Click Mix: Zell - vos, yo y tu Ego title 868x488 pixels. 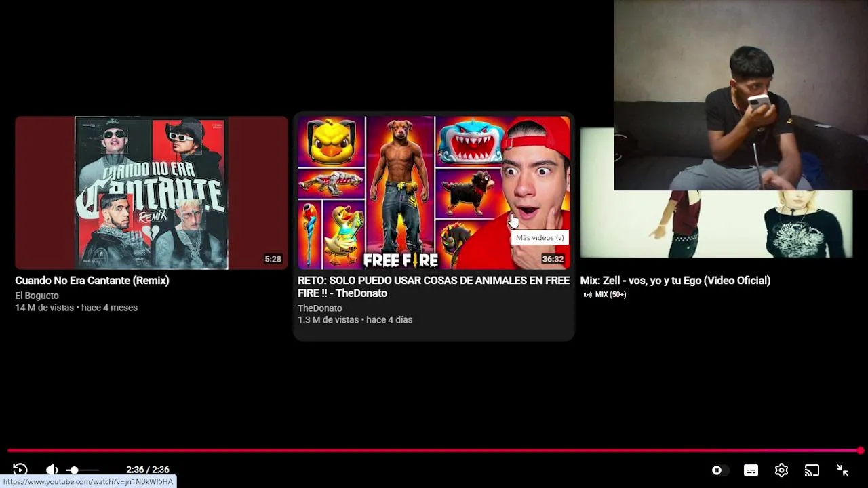(x=675, y=280)
